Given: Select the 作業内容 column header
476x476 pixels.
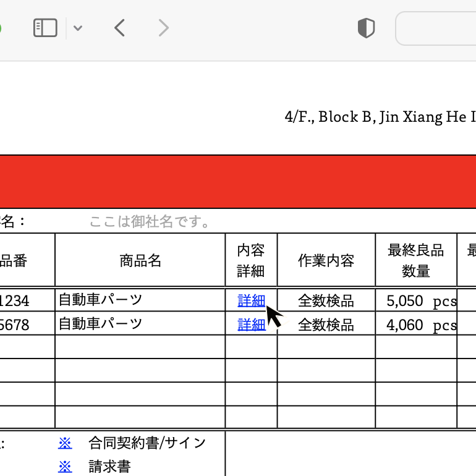Looking at the screenshot, I should pyautogui.click(x=326, y=260).
